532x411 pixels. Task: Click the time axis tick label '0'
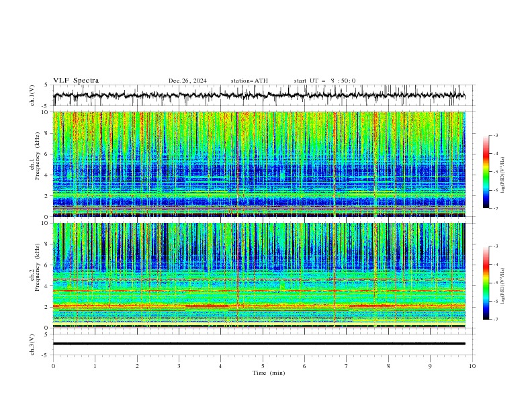click(x=53, y=366)
